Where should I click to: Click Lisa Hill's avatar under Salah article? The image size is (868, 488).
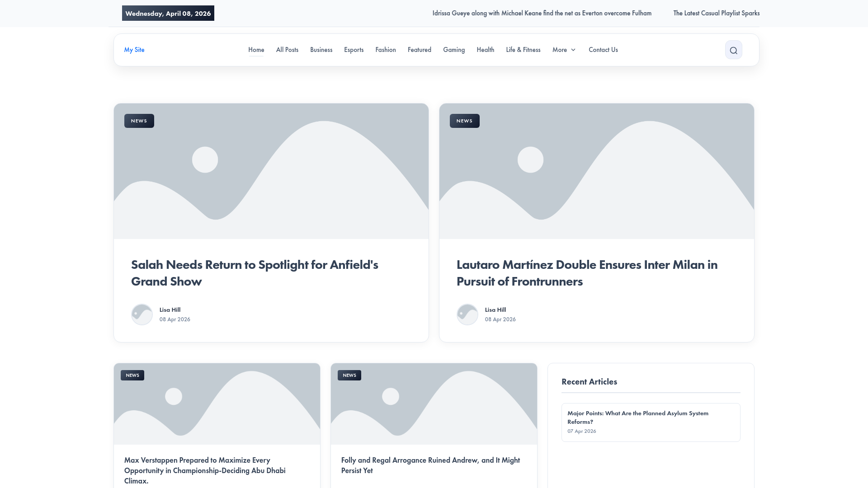coord(142,314)
